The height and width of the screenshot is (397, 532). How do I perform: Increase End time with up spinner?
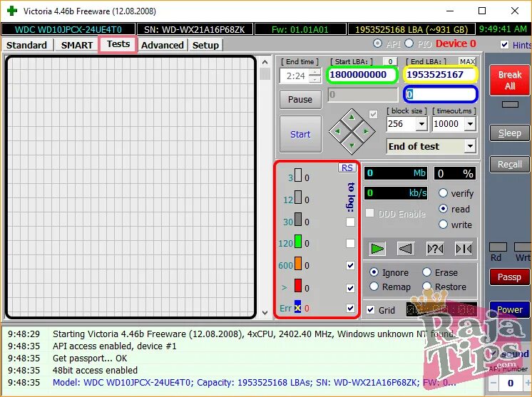(315, 72)
